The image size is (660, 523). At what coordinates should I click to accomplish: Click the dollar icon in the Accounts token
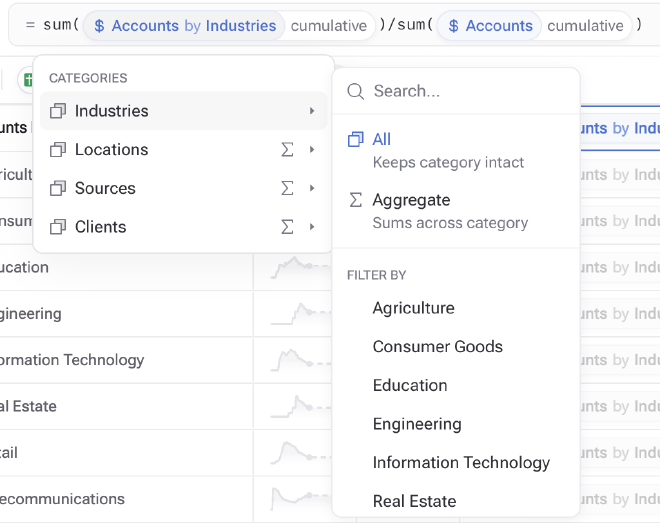(453, 26)
